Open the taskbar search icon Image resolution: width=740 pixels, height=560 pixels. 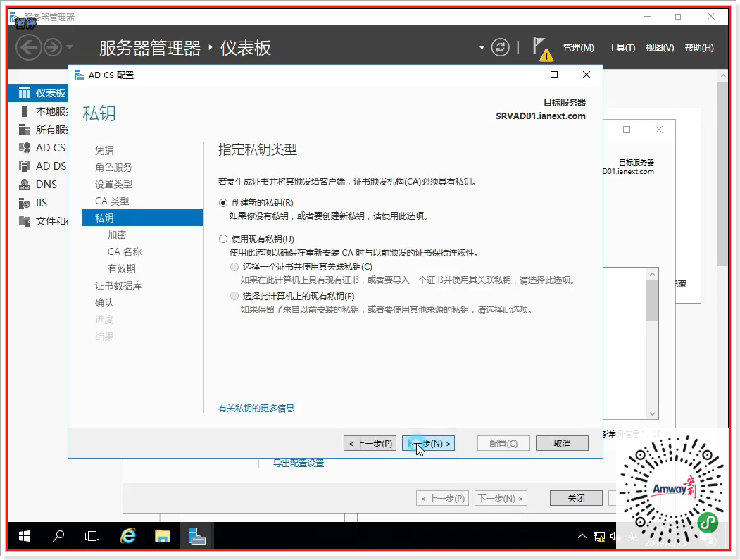pyautogui.click(x=58, y=536)
